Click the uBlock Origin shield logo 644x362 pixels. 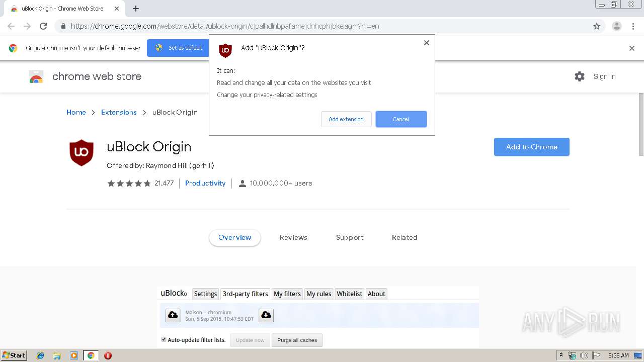[x=82, y=153]
